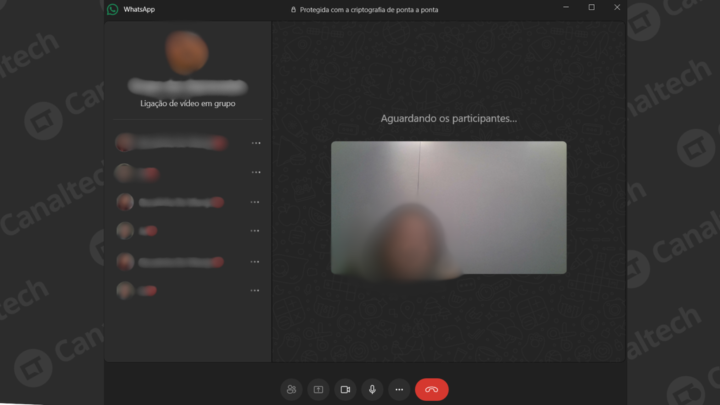Click the 'Aguardando os participantes...' message
The width and height of the screenshot is (720, 405).
449,118
